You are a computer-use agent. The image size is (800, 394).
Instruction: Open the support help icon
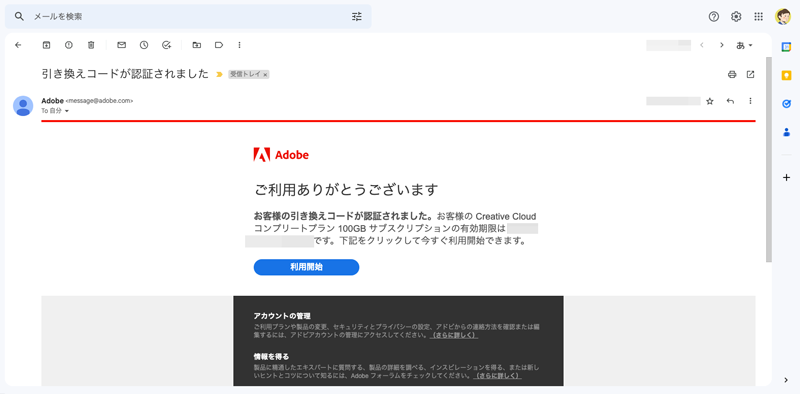tap(714, 16)
